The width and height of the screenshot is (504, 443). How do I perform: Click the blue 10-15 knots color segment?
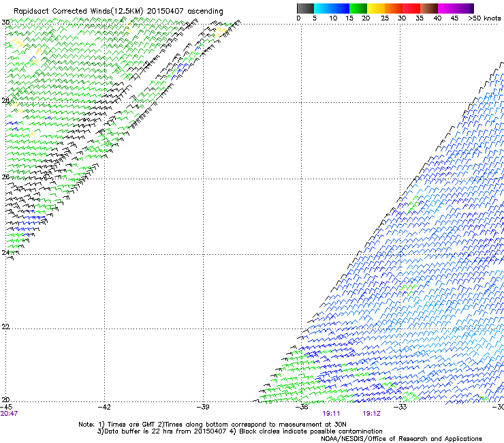coord(341,9)
